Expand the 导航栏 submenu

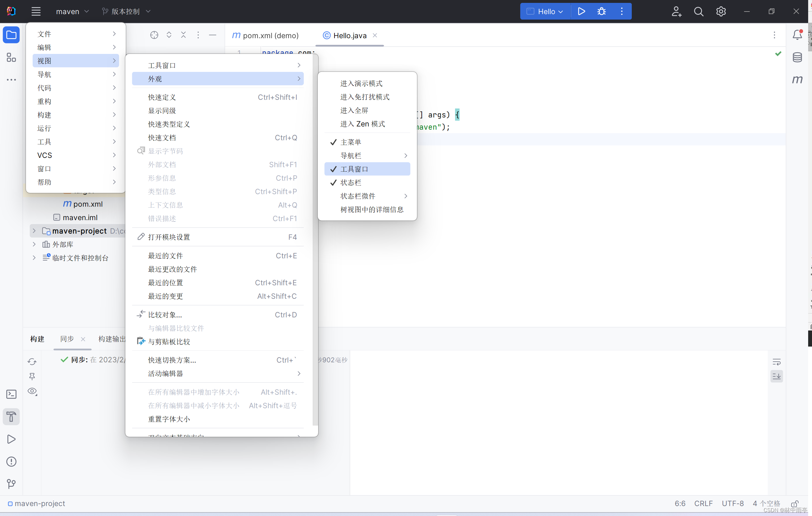367,156
